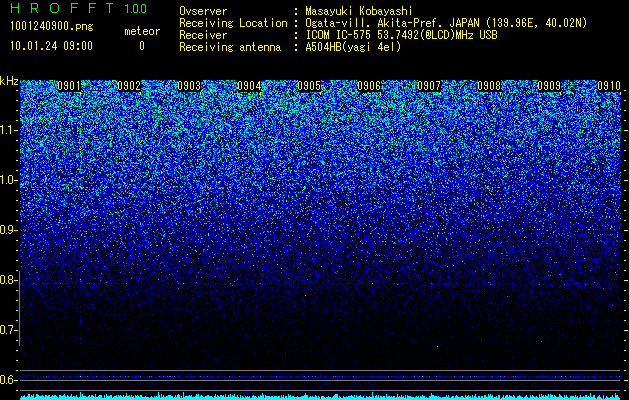Click the timestamp 10.01.24 09:00
The height and width of the screenshot is (400, 629).
[x=51, y=46]
